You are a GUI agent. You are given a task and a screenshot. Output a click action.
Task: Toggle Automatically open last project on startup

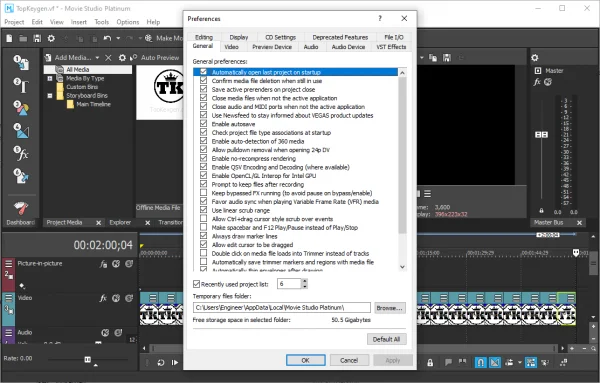204,72
